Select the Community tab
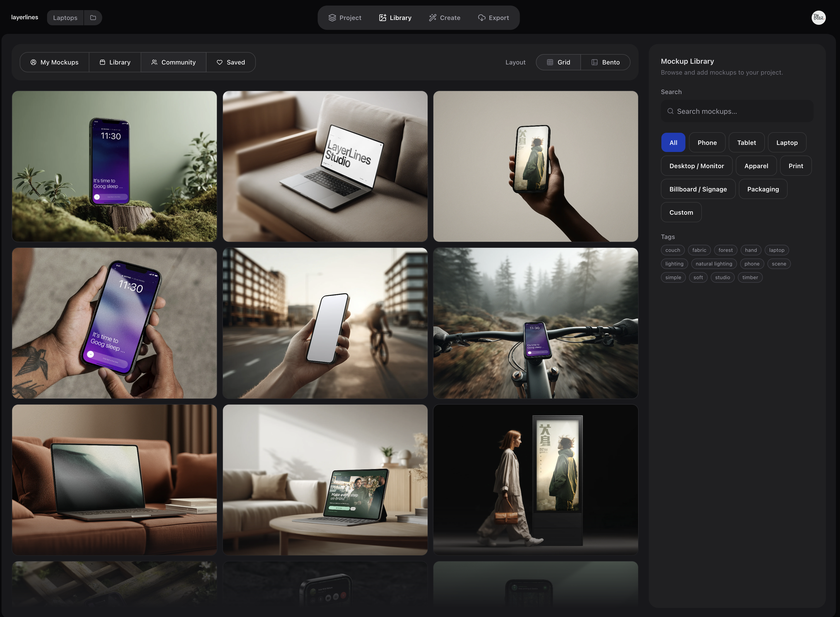This screenshot has height=617, width=840. 173,62
